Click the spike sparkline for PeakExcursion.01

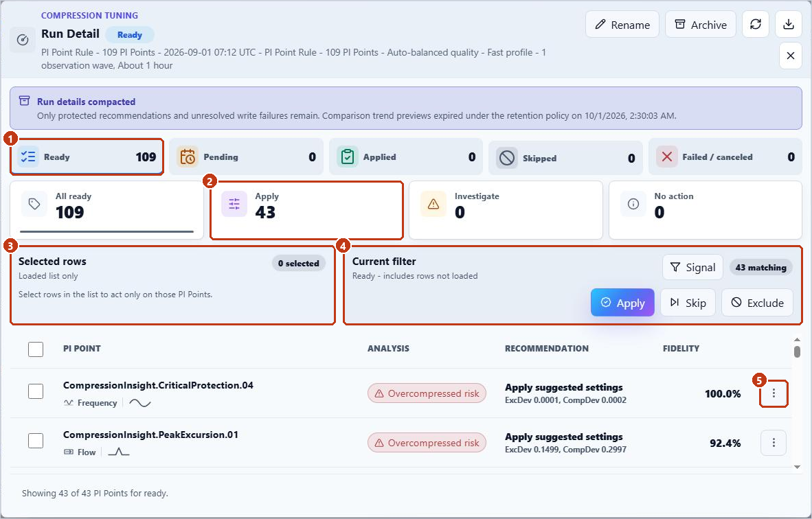pyautogui.click(x=119, y=452)
